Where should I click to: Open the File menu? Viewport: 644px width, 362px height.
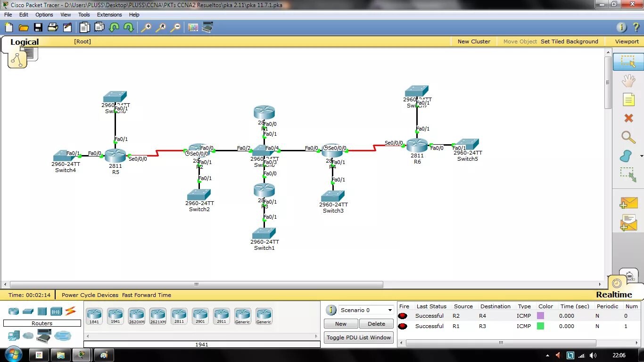pos(8,15)
